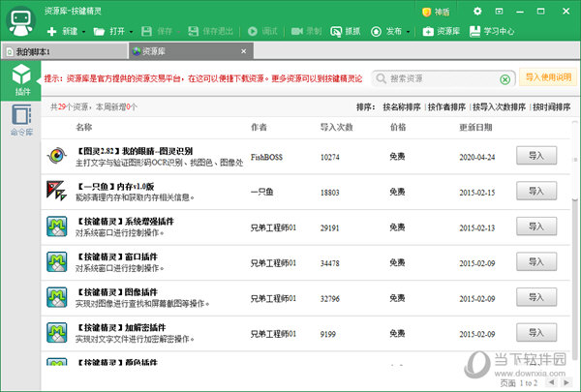The height and width of the screenshot is (392, 581).
Task: Sort by 按导入次数排序
Action: click(499, 107)
